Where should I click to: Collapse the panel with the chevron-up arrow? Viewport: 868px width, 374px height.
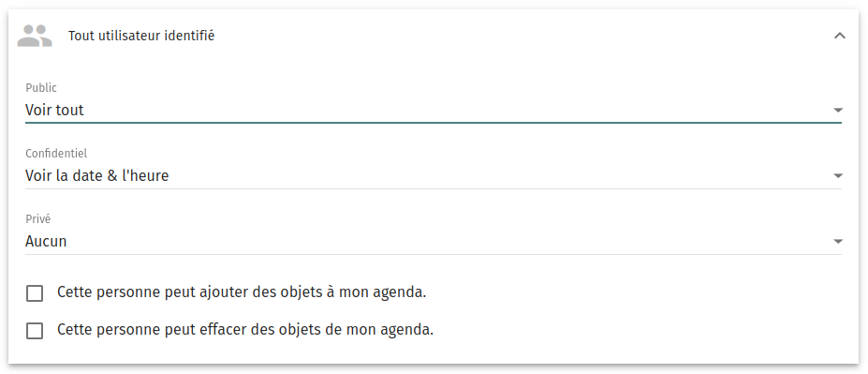coord(839,36)
